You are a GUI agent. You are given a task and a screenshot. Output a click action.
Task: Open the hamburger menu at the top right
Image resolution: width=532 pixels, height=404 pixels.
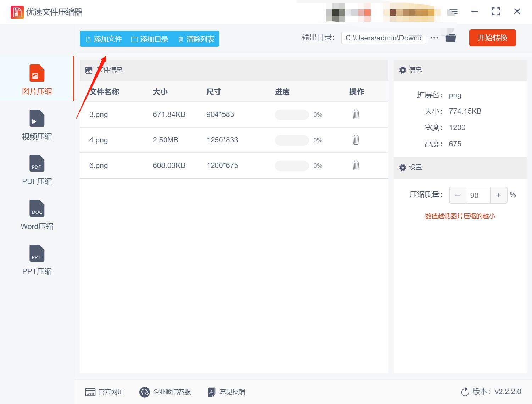pos(453,11)
